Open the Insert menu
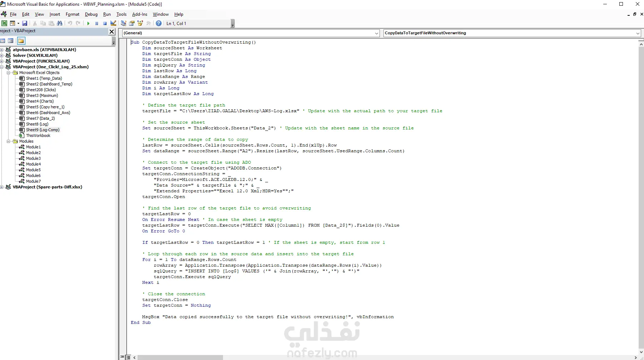The width and height of the screenshot is (644, 360). 55,14
